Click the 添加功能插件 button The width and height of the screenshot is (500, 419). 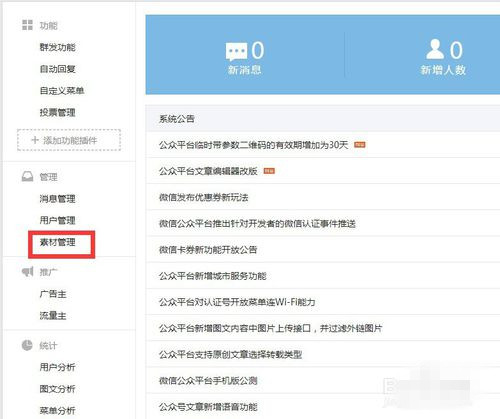pyautogui.click(x=69, y=140)
